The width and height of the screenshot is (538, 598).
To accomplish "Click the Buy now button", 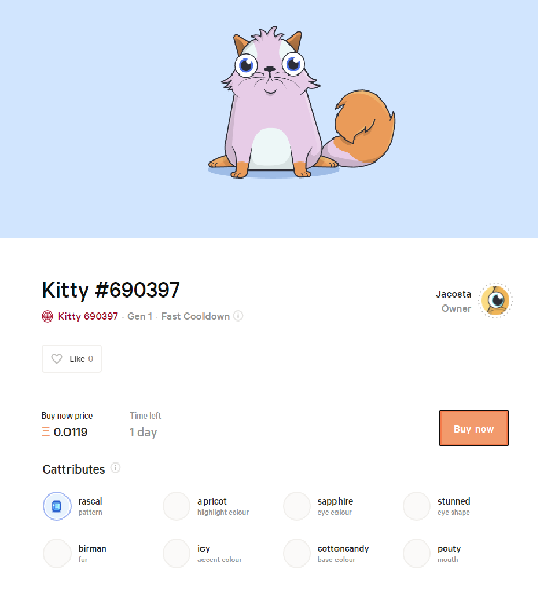I will coord(474,428).
